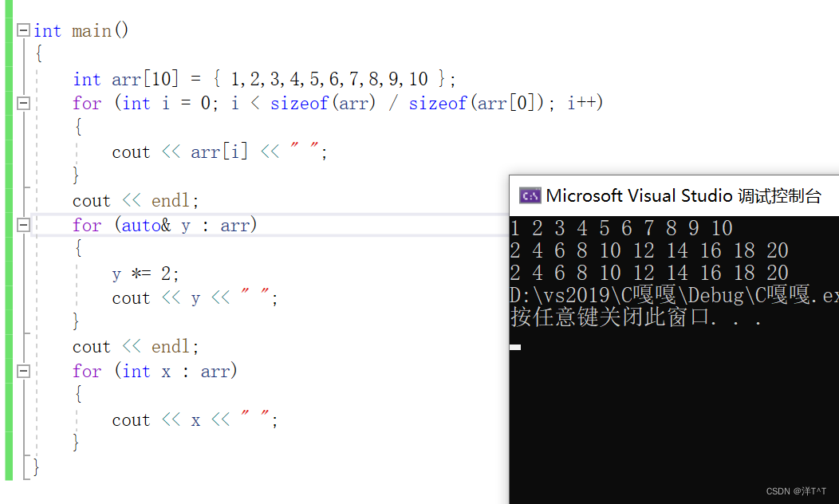Click the 'cout << arr[i]' code line

tap(219, 152)
